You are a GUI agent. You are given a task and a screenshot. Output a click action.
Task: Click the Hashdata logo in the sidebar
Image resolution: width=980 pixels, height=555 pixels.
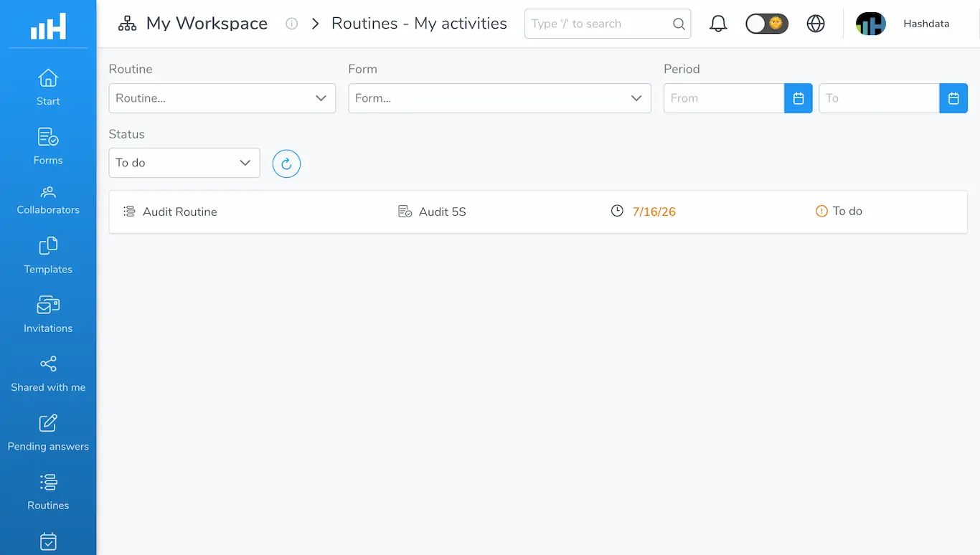click(48, 27)
